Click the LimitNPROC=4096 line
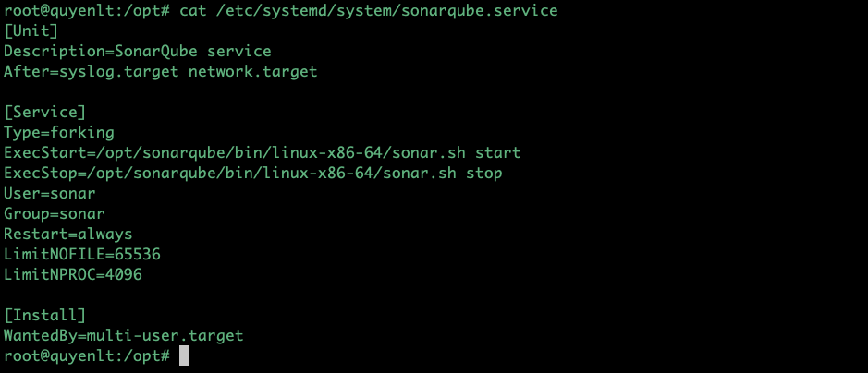The width and height of the screenshot is (868, 373). (73, 275)
